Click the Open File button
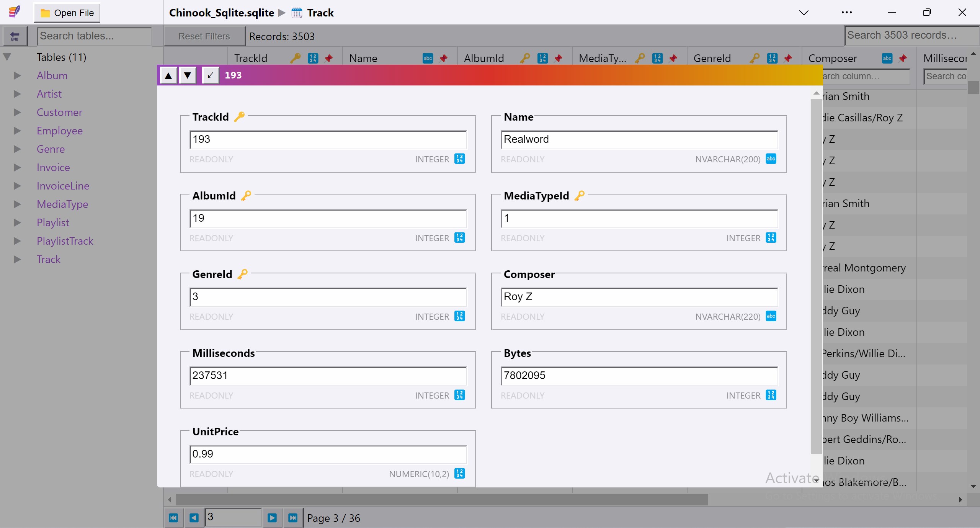The width and height of the screenshot is (980, 528). [67, 13]
